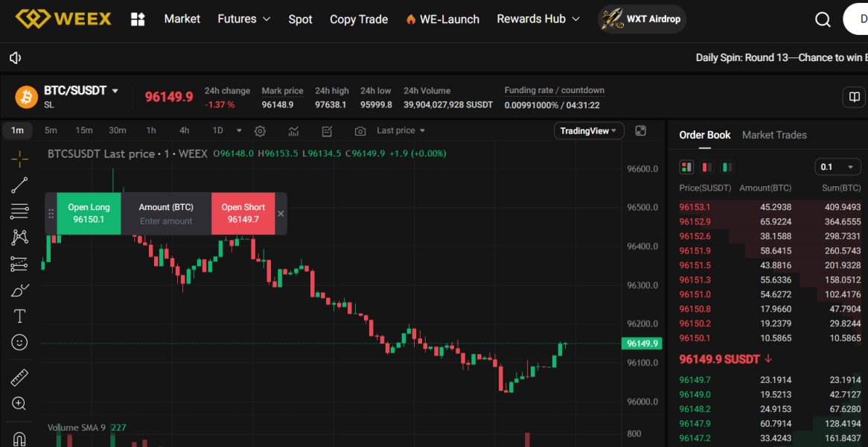Click the Volume SMA 9 indicator label
Viewport: 868px width, 447px height.
[x=77, y=428]
